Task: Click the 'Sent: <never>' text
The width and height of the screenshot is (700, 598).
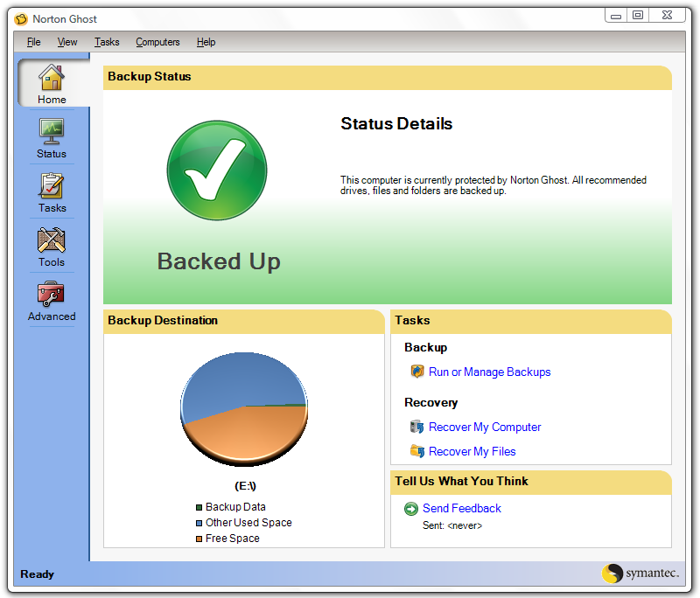Action: [x=452, y=525]
